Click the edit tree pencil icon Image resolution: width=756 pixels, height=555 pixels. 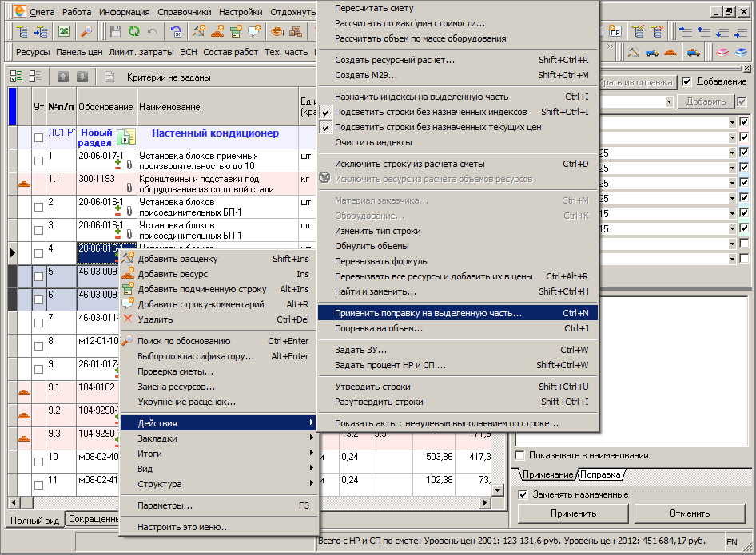tap(638, 32)
